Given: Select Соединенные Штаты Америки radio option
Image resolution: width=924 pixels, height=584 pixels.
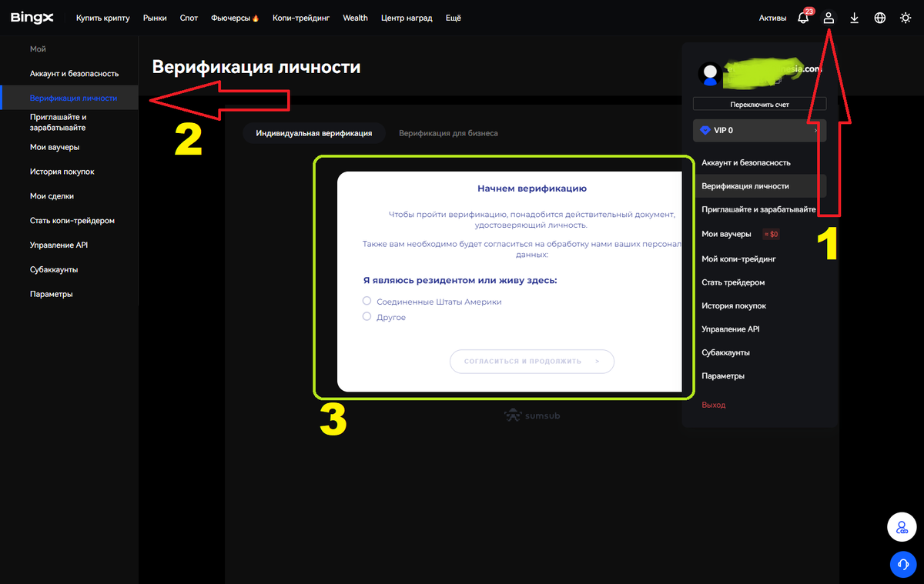Looking at the screenshot, I should 367,301.
